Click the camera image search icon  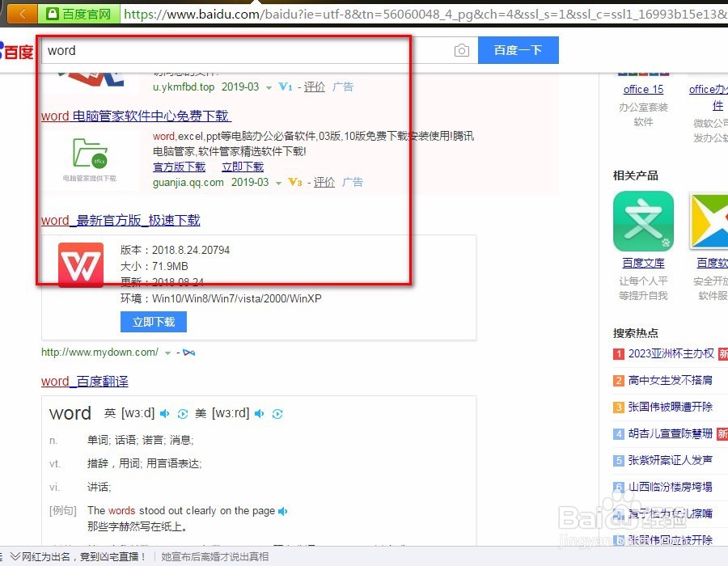click(x=462, y=50)
